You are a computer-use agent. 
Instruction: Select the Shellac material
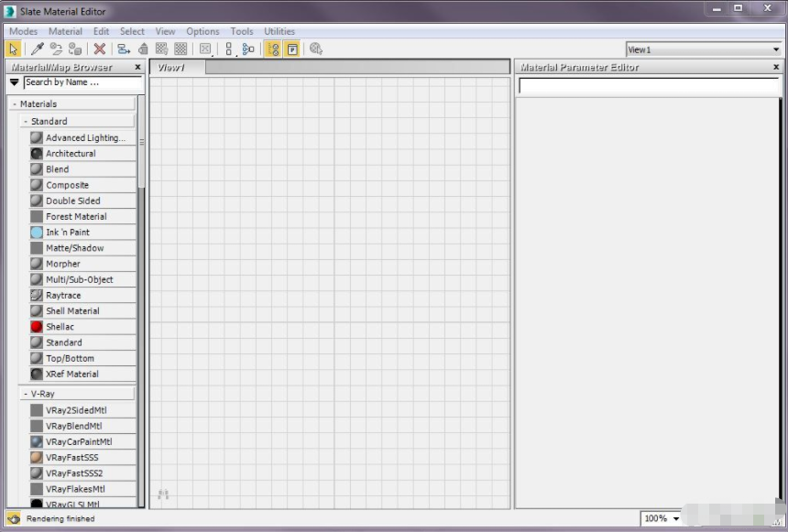(82, 327)
